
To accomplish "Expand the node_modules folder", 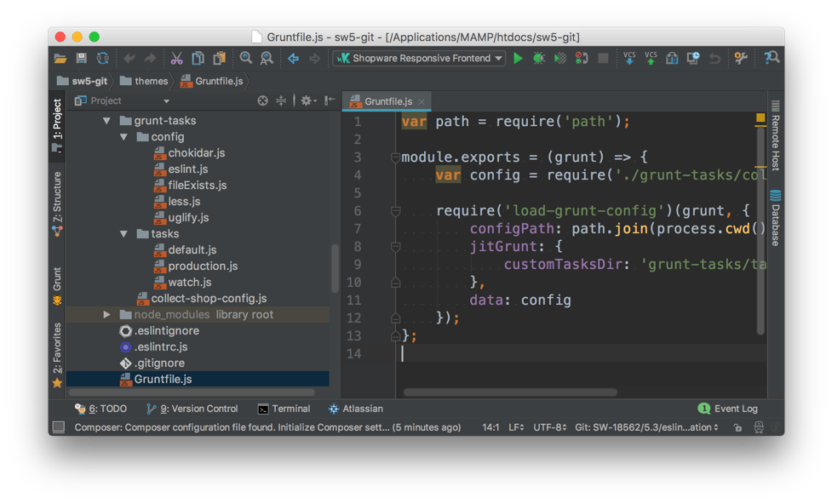I will [106, 315].
